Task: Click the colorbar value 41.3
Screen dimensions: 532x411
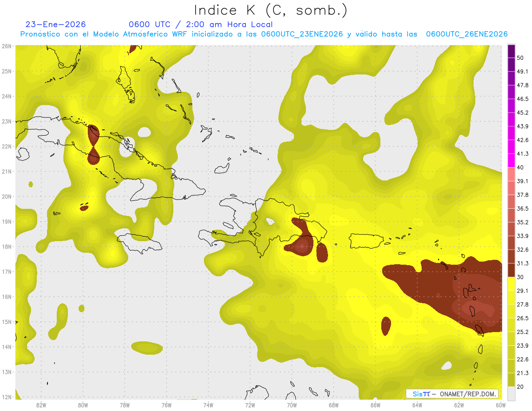Action: click(523, 154)
